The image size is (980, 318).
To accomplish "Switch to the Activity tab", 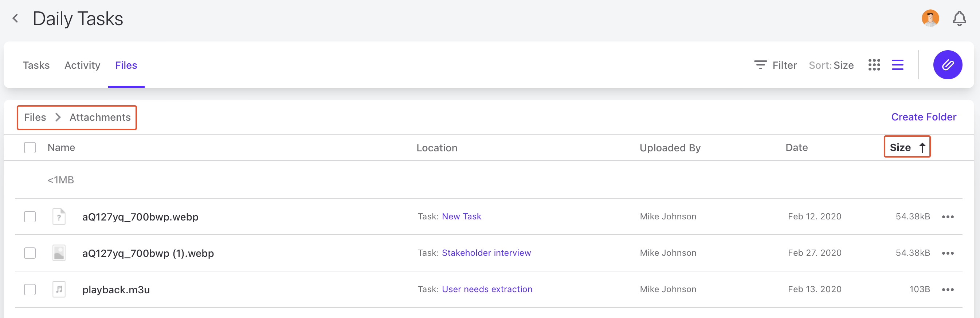I will tap(82, 65).
